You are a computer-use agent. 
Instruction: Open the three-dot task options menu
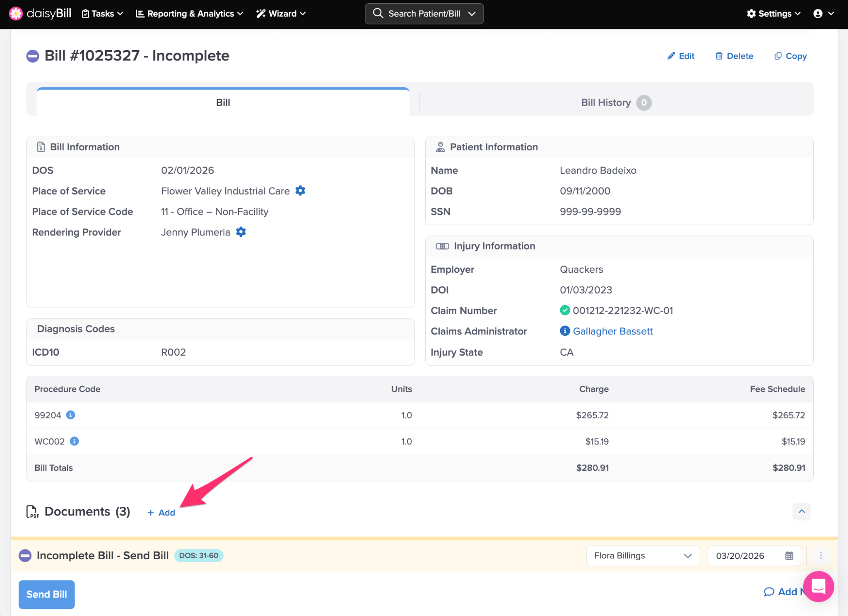click(x=821, y=556)
